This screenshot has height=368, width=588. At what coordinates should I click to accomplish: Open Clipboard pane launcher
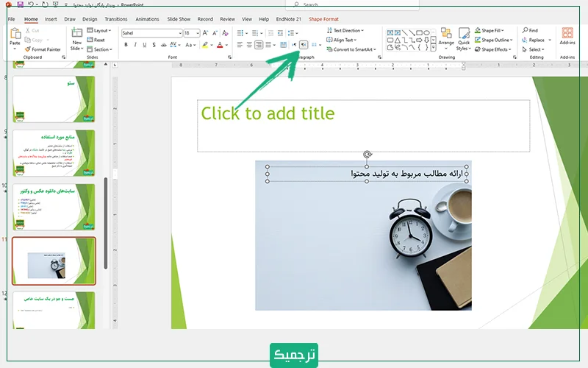[63, 57]
